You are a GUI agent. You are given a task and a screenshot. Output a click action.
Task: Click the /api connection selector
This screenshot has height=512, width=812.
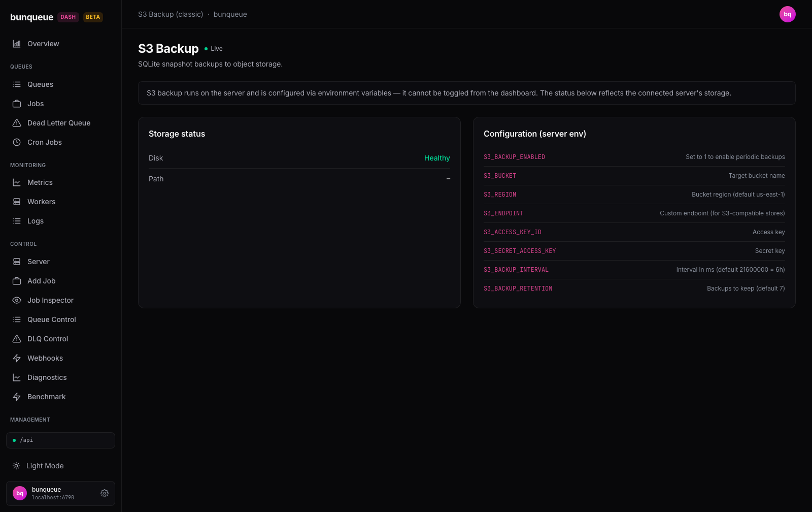tap(60, 440)
